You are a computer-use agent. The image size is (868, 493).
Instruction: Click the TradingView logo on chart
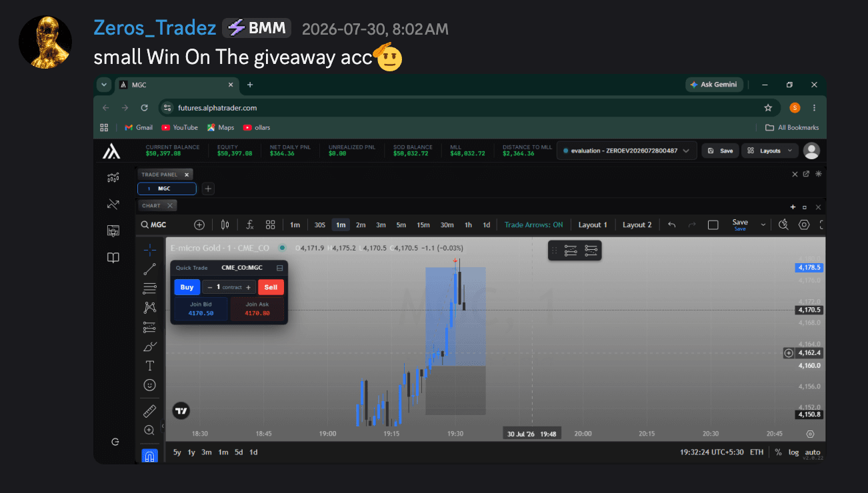181,410
